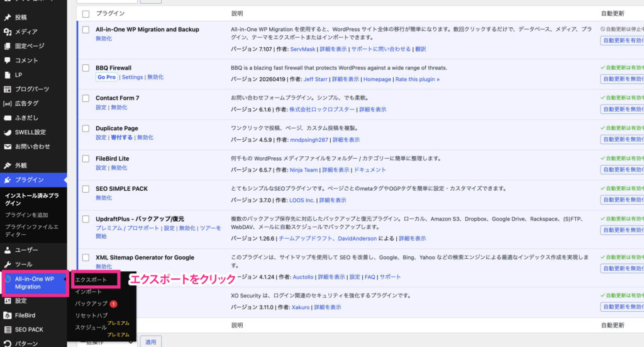Click the All-in-One WP Migration sidebar icon
The image size is (644, 347).
(8, 279)
